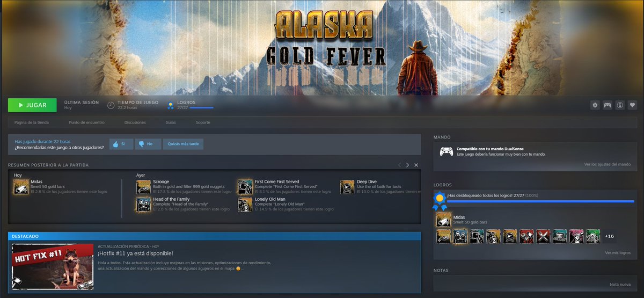Screen dimensions: 644x298
Task: Click the 'Bath in gold and filter 999 gold nuggets' text
Action: 188,187
